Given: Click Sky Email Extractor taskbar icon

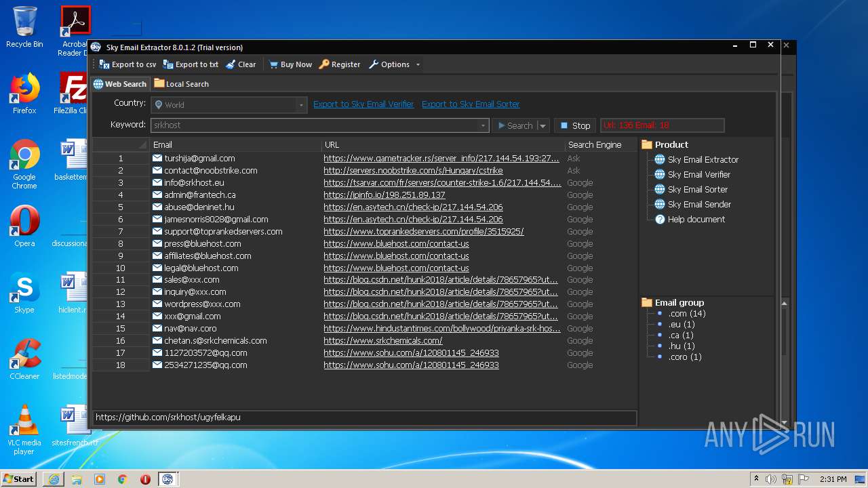Looking at the screenshot, I should (167, 479).
